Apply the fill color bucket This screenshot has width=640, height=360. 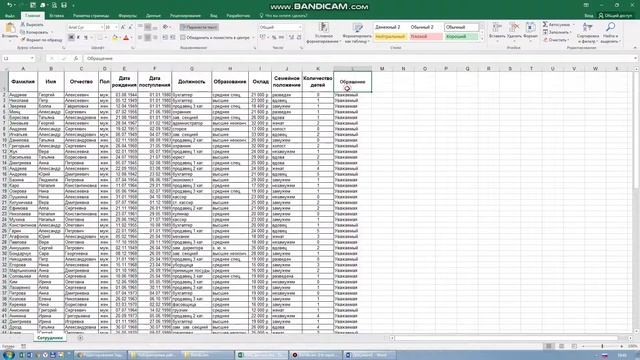click(115, 38)
